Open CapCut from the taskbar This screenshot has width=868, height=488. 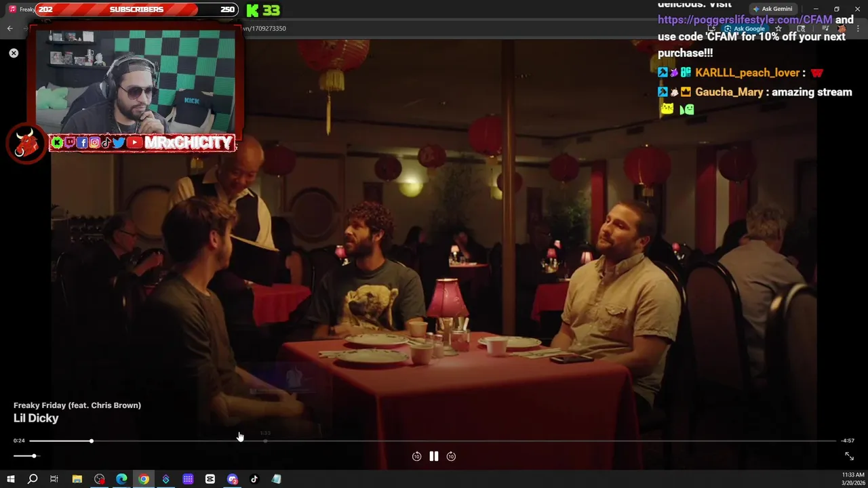pyautogui.click(x=210, y=479)
